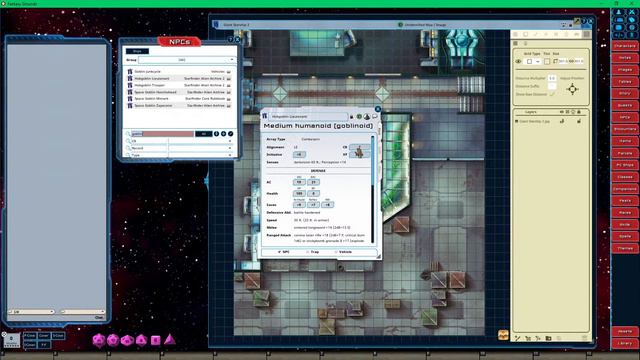The height and width of the screenshot is (360, 640).
Task: Open Quests from right sidebar
Action: pyautogui.click(x=625, y=105)
